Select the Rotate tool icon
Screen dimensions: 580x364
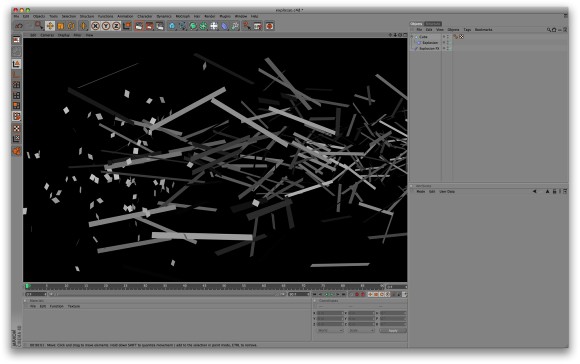coord(71,26)
